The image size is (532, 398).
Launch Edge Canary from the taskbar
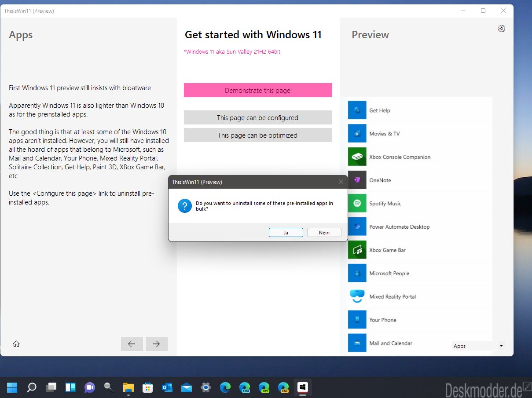[283, 387]
